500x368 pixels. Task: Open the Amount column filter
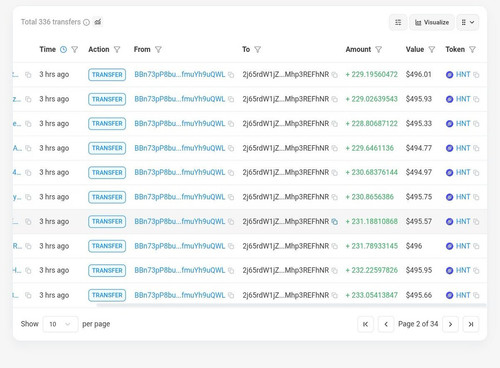[x=379, y=50]
